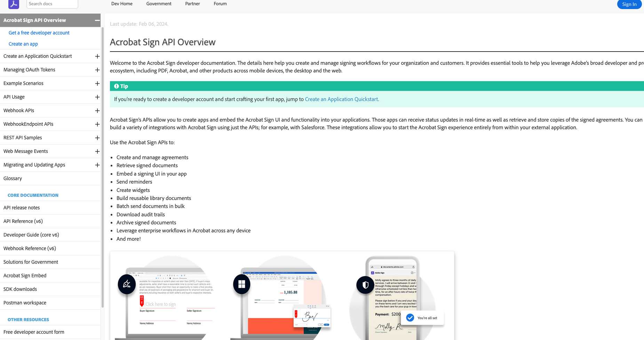Screen dimensions: 644x340
Task: Click 'Download audit trails' bullet
Action: 141,215
